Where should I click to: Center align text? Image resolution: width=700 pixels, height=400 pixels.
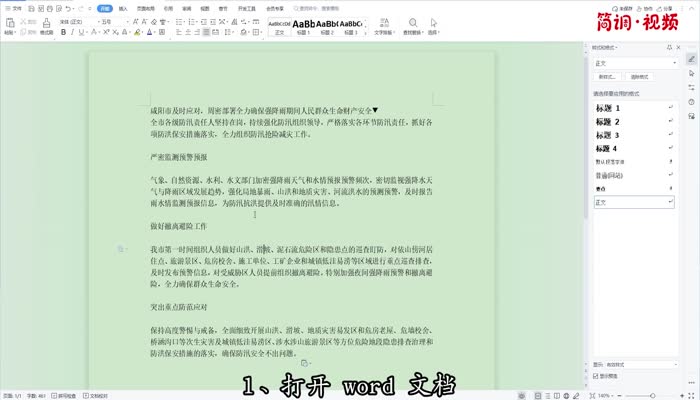pos(188,32)
